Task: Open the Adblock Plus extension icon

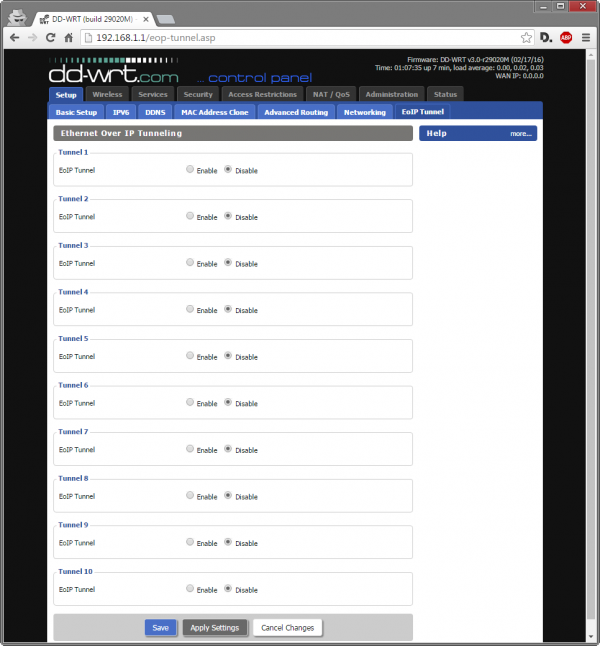Action: pos(566,37)
